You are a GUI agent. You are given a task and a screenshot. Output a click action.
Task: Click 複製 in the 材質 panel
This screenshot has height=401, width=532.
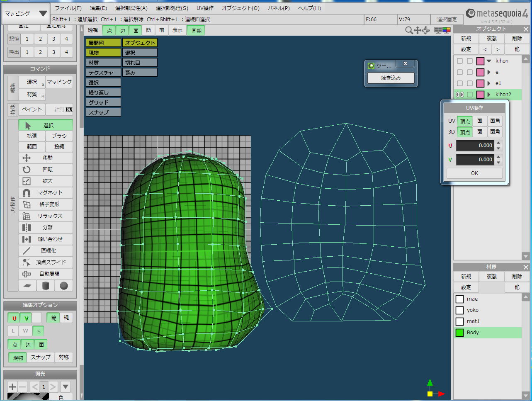click(492, 276)
